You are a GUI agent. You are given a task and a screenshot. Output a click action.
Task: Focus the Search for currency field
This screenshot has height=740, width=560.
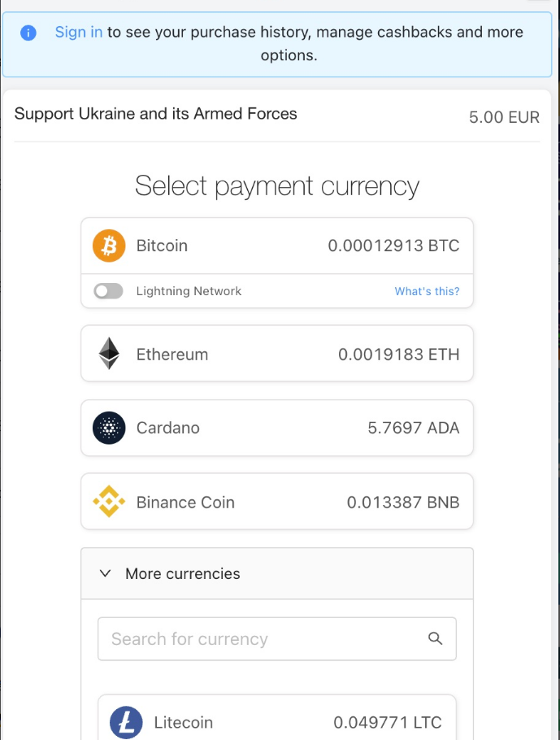(277, 639)
